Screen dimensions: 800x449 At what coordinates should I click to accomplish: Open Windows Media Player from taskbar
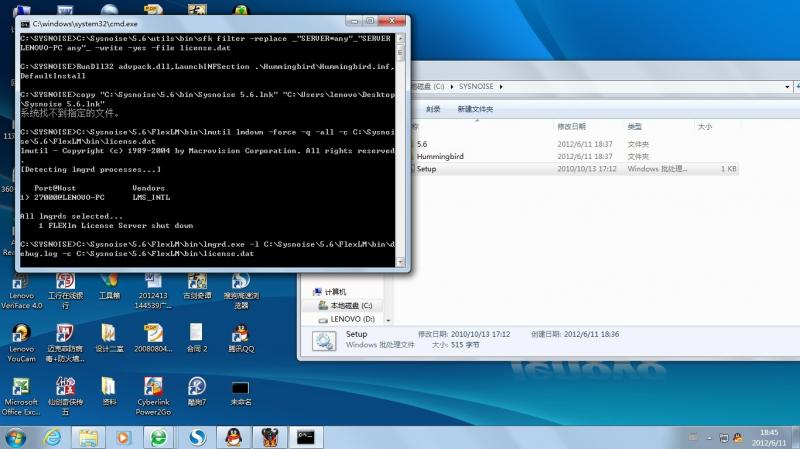123,438
